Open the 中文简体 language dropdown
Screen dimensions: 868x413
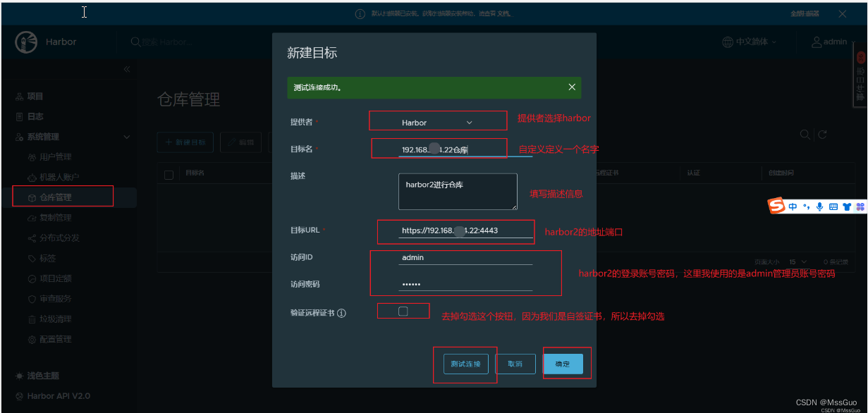click(750, 42)
